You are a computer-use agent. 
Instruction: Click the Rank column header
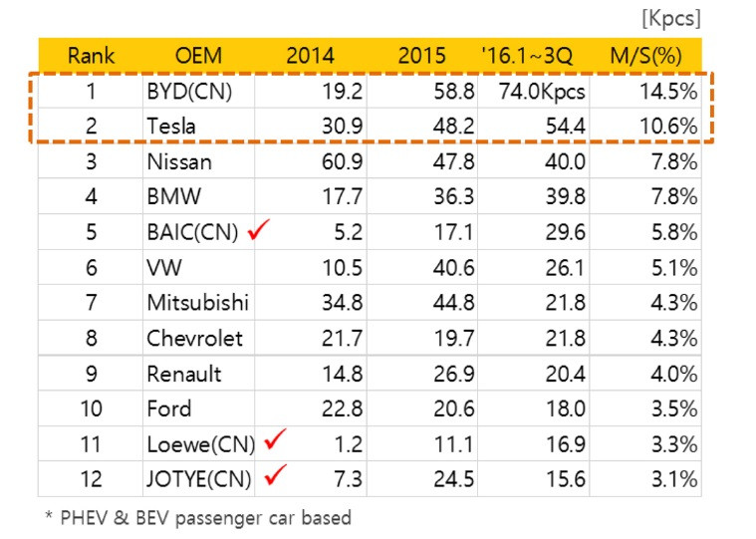pos(91,56)
